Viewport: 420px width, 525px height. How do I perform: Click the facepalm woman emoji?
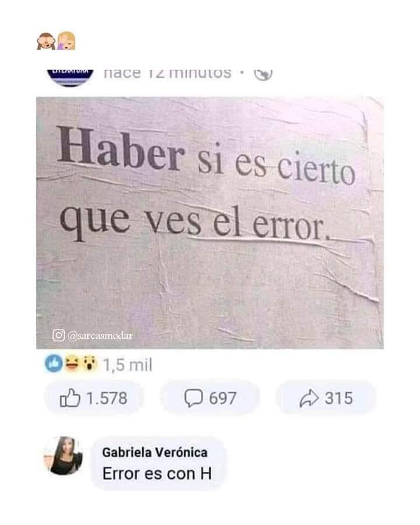66,41
